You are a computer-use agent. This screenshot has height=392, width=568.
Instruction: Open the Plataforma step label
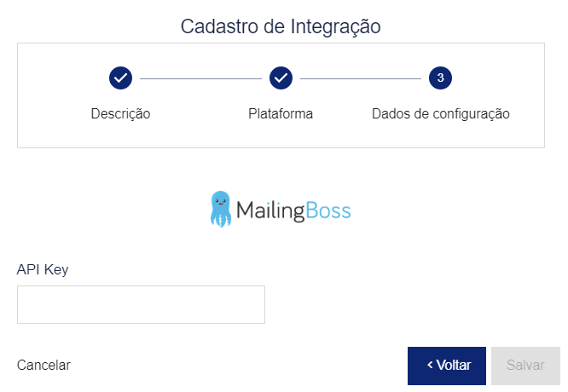tap(281, 113)
